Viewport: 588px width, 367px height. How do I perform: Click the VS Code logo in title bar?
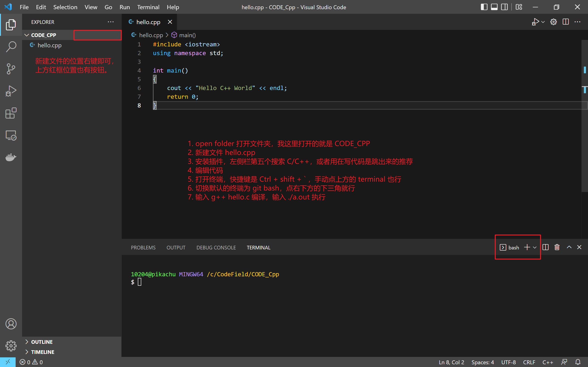click(8, 7)
